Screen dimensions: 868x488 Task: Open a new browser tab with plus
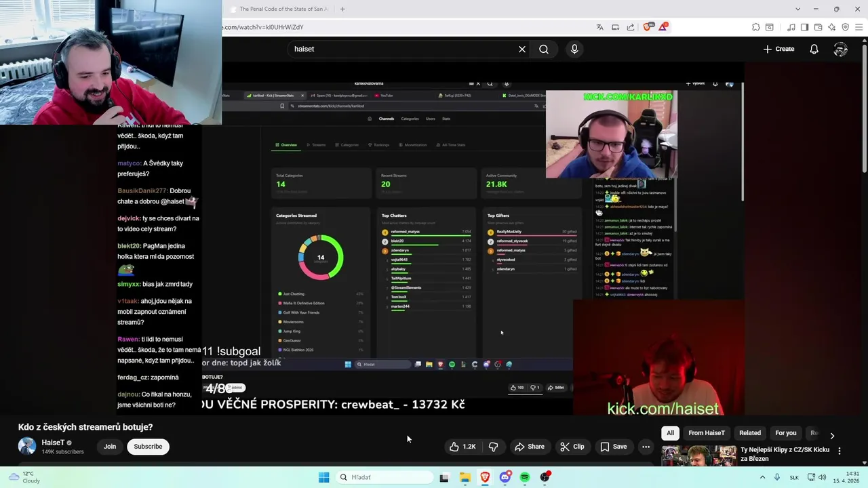coord(342,9)
